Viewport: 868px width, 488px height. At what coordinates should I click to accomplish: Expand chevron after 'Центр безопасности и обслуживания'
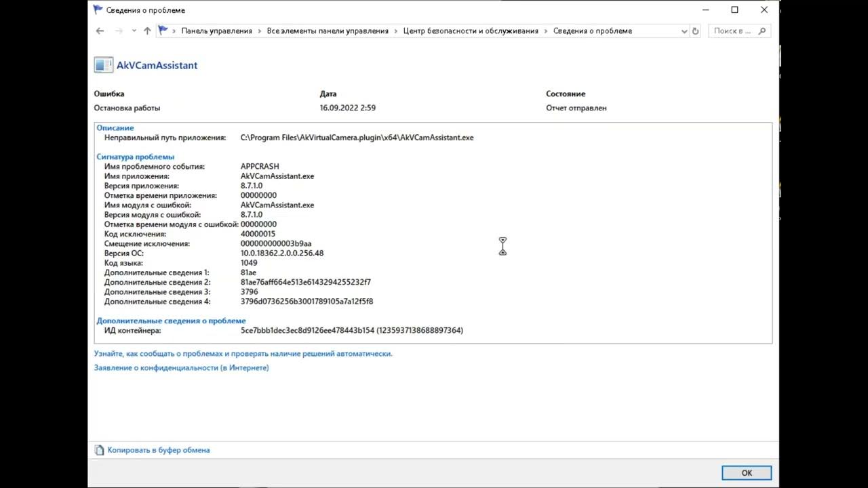click(546, 31)
